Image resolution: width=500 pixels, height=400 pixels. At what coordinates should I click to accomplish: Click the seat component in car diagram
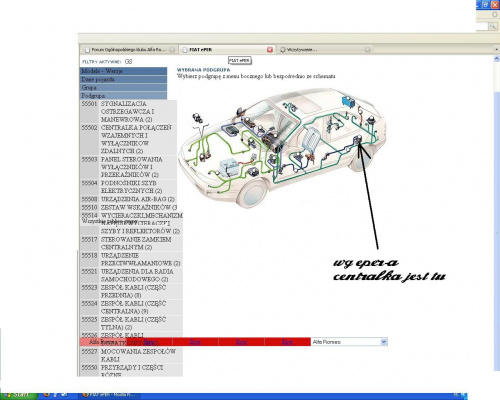click(x=311, y=140)
